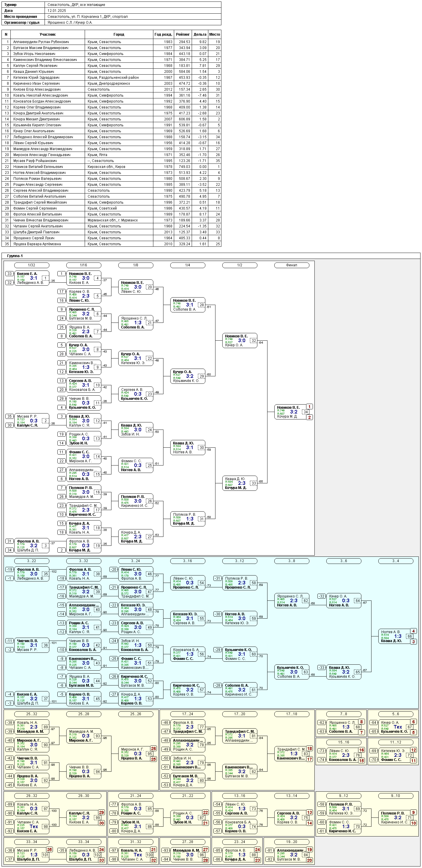Select the "25...32" consolation round label

coord(32,714)
